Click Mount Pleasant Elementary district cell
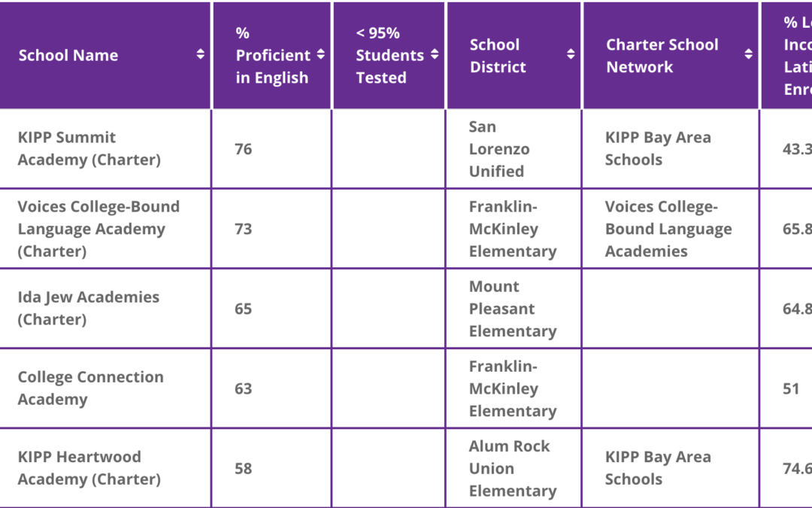The image size is (812, 508). (x=513, y=309)
